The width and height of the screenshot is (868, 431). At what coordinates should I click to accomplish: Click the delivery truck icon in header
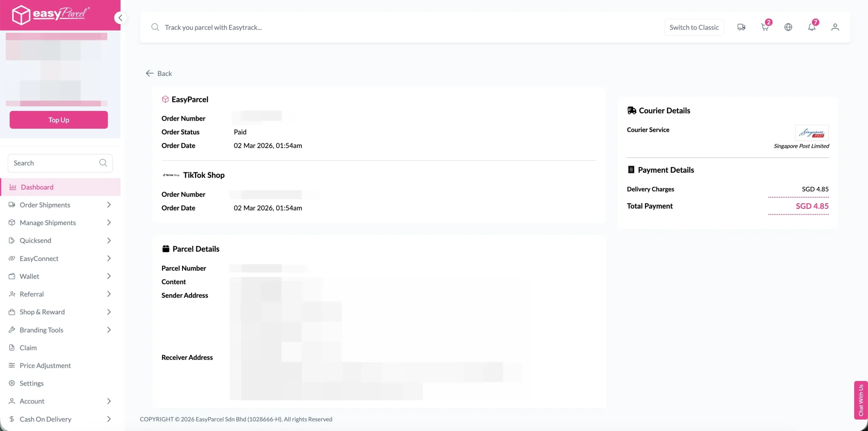(741, 27)
